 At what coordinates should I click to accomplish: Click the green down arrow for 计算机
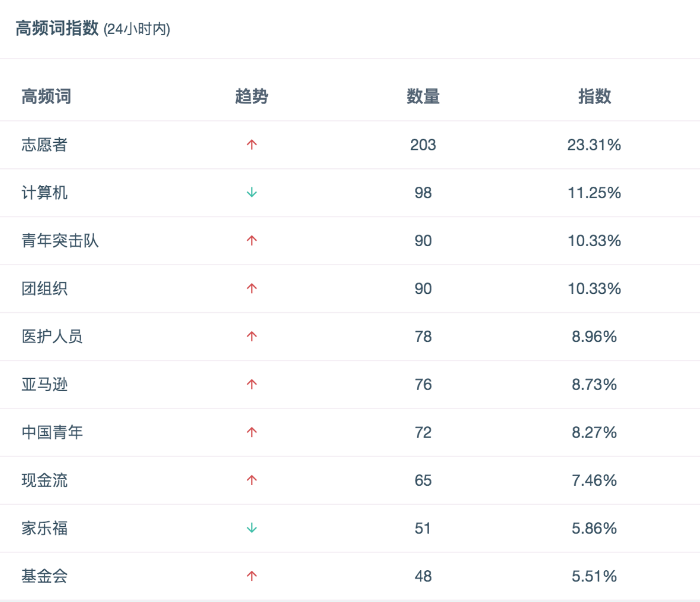coord(252,193)
